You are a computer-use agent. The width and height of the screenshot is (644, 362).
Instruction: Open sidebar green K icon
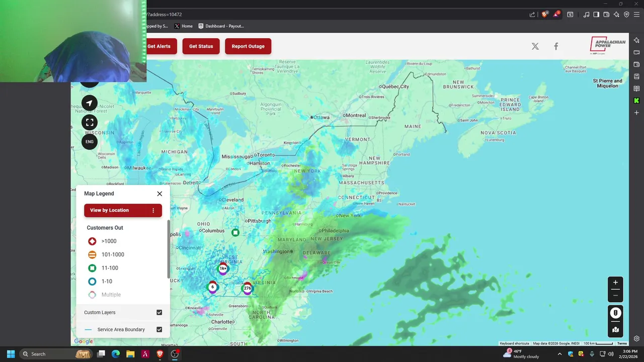(636, 101)
